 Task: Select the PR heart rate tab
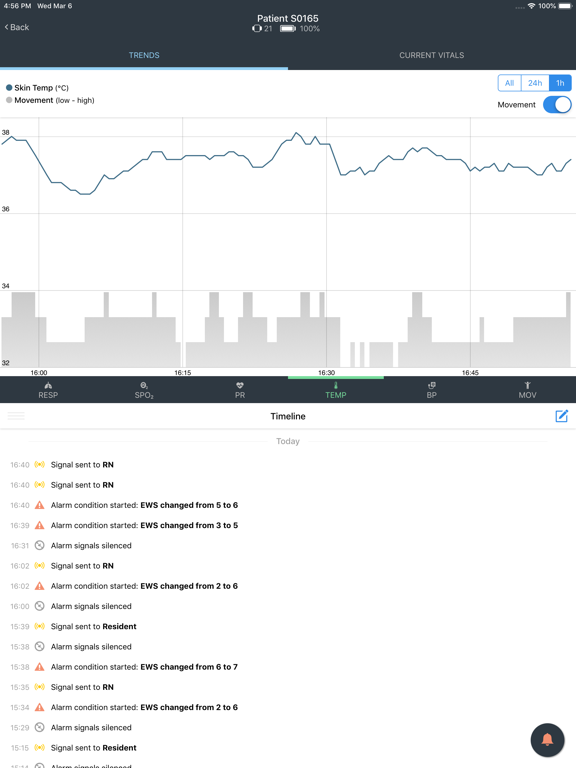click(x=240, y=390)
